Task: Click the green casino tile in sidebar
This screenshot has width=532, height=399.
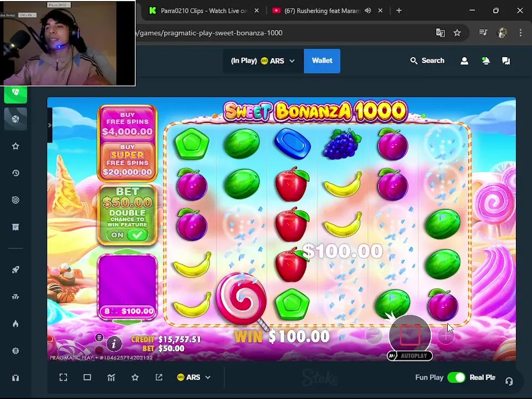Action: 16,94
